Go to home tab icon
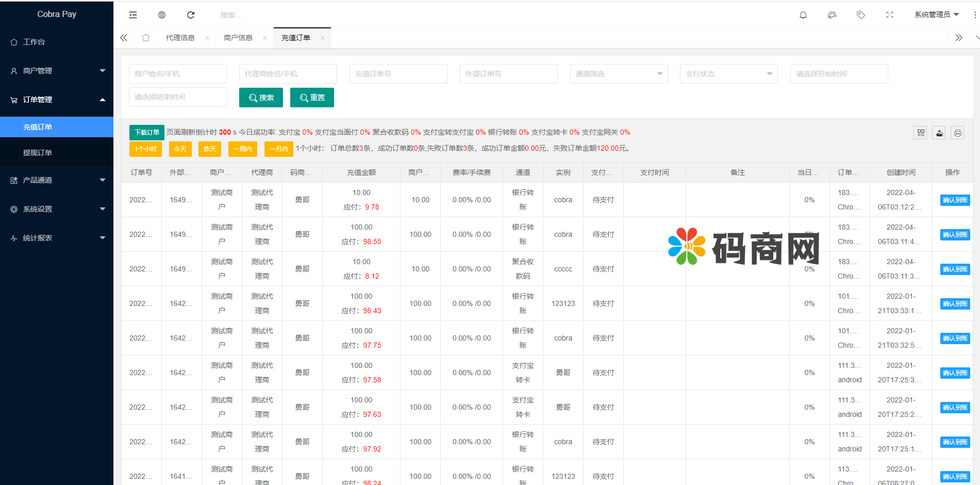980x485 pixels. pos(146,38)
